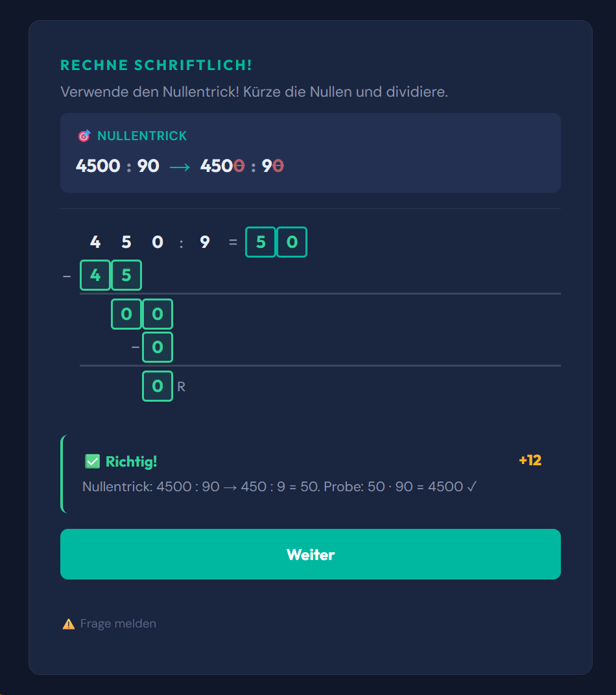Select the 0 box after the second minus
This screenshot has height=695, width=616.
tap(158, 347)
